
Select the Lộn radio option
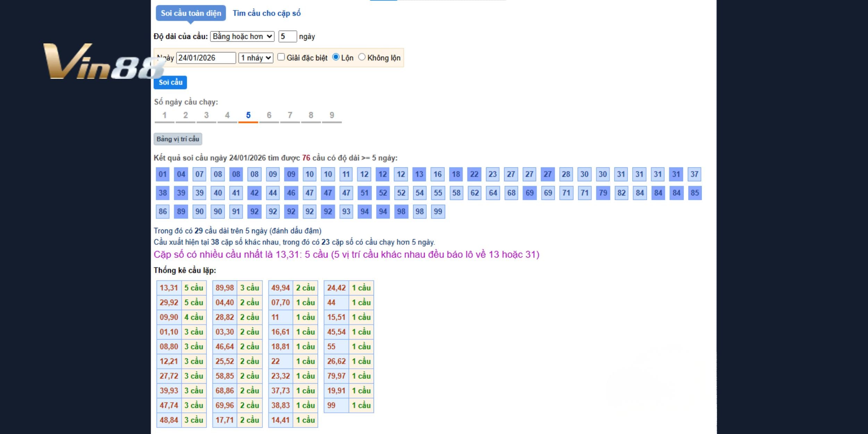(x=335, y=57)
